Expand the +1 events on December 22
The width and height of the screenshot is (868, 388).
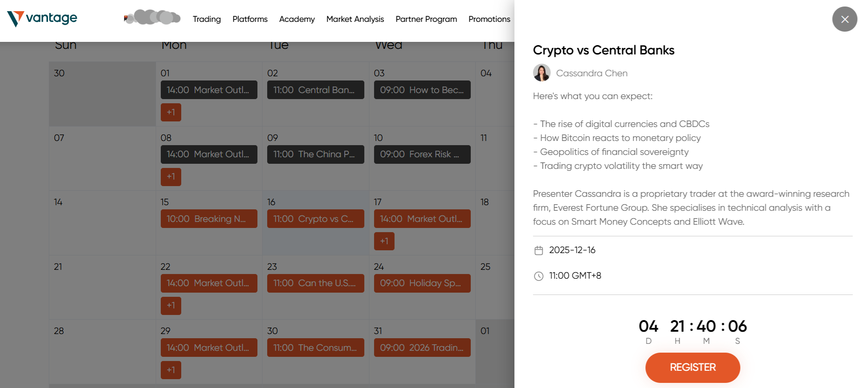pos(171,306)
